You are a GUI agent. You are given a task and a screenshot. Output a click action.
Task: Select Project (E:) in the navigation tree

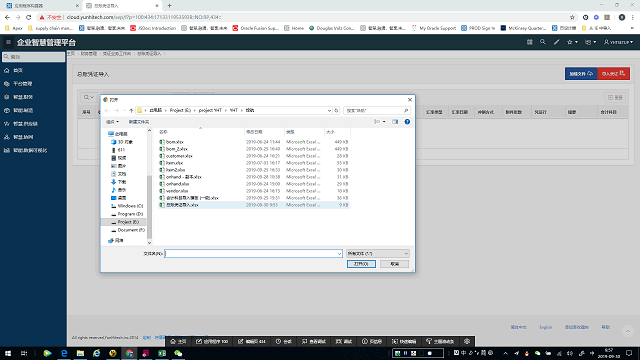(124, 222)
